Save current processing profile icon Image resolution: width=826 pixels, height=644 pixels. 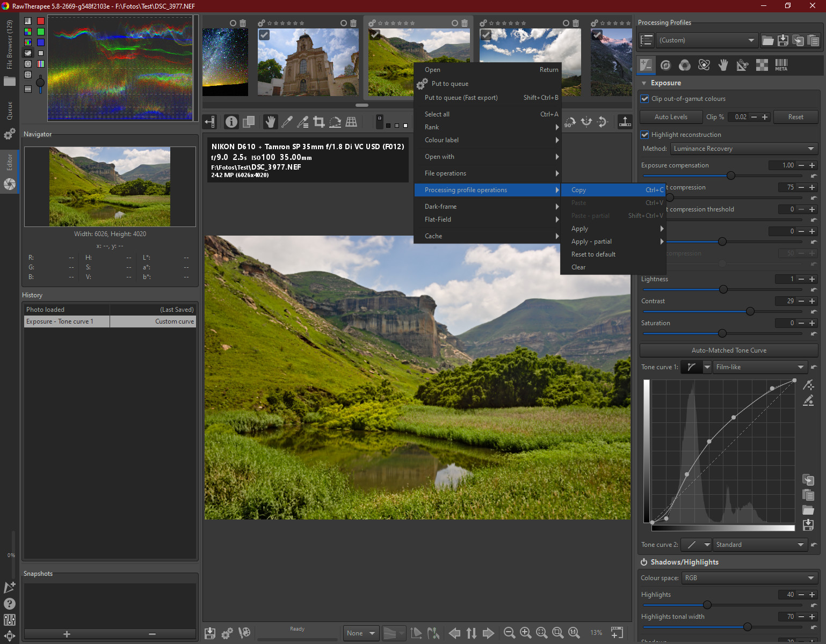[782, 40]
